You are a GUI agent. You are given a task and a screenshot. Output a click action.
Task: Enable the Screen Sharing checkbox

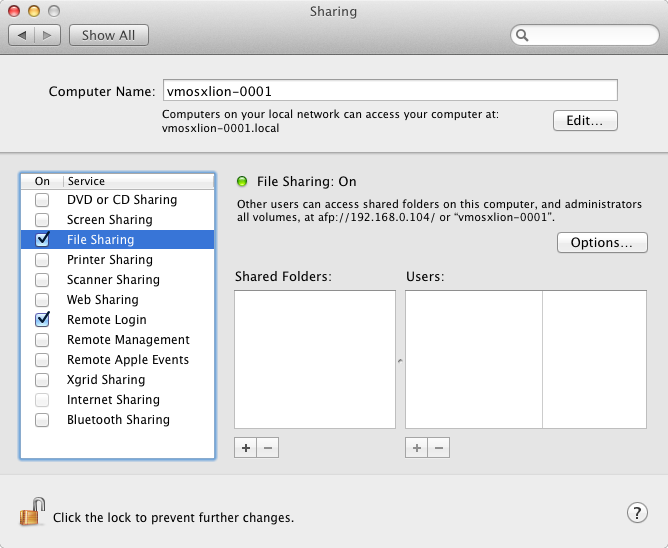pyautogui.click(x=42, y=220)
